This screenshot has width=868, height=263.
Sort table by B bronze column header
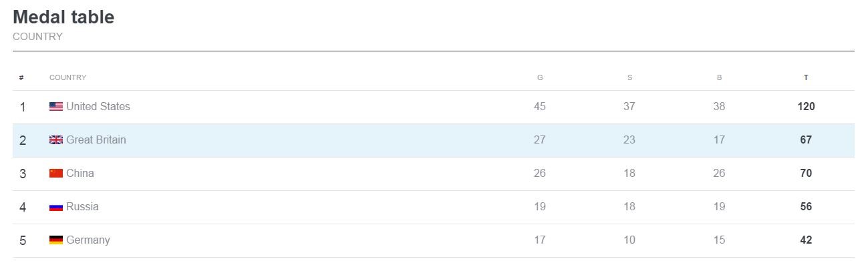click(x=719, y=77)
